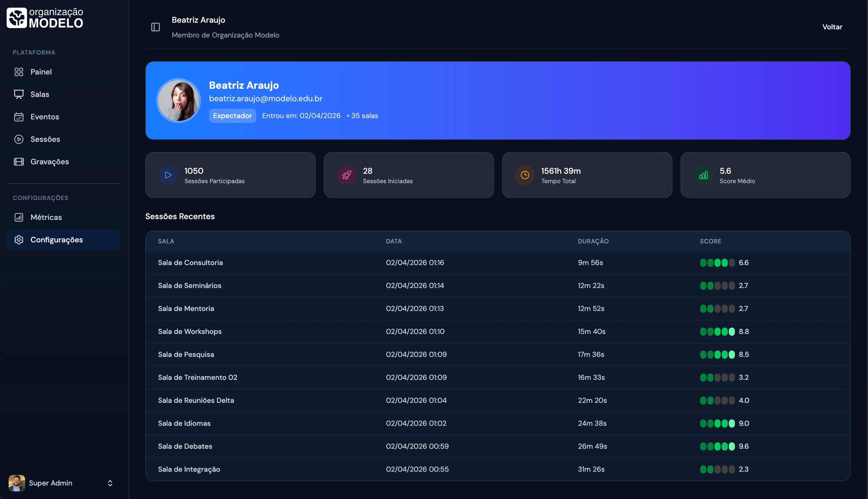Open the Gravações menu item
This screenshot has height=499, width=868.
coord(50,162)
